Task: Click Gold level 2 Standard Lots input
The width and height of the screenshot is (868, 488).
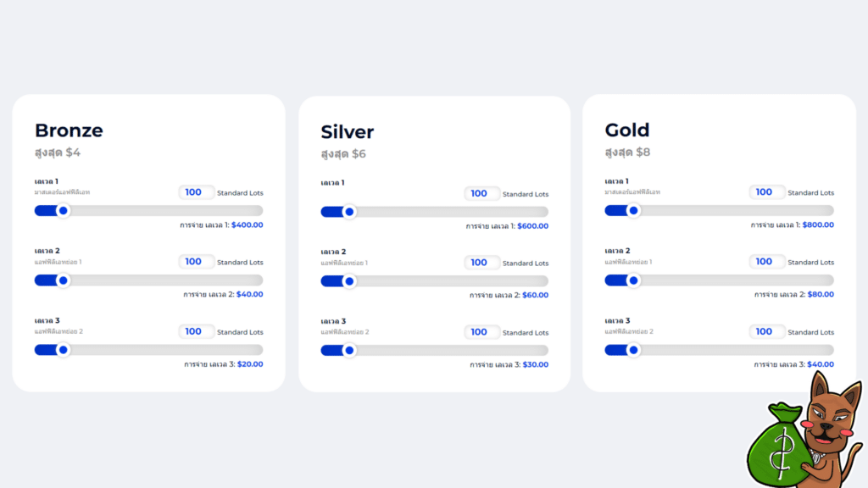Action: tap(765, 262)
